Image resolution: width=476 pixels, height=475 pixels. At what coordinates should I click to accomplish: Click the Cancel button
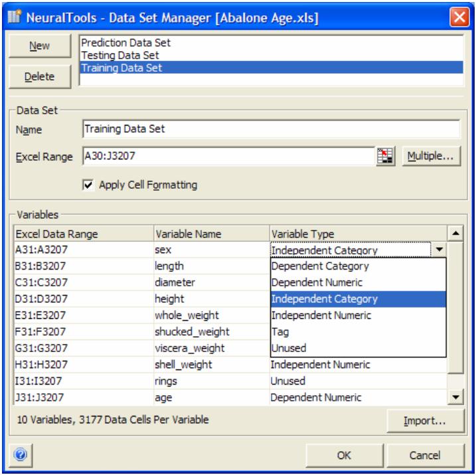[426, 455]
